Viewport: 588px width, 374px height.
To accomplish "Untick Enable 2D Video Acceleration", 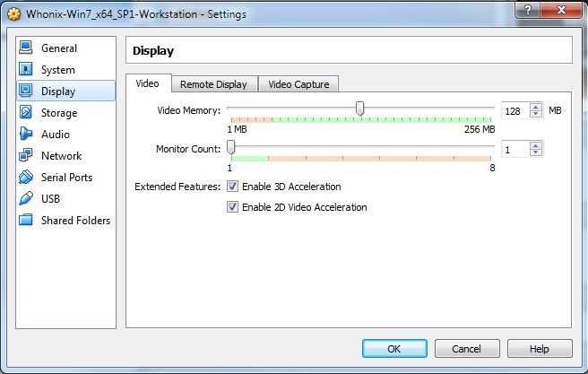I will pyautogui.click(x=232, y=207).
